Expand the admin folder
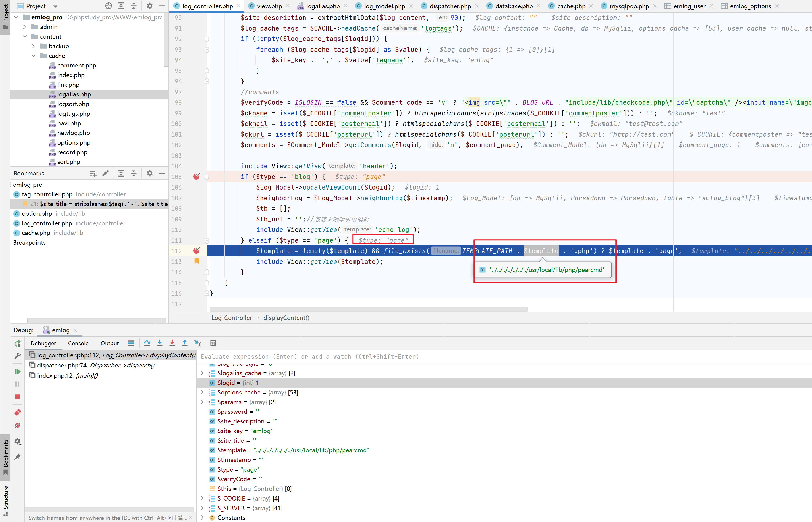The image size is (812, 522). pyautogui.click(x=25, y=27)
